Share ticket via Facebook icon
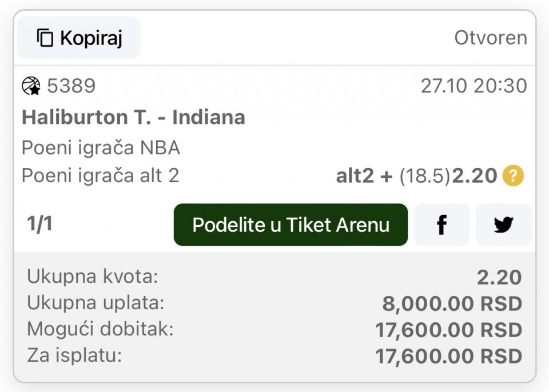Screen dimensions: 549x392 (441, 225)
